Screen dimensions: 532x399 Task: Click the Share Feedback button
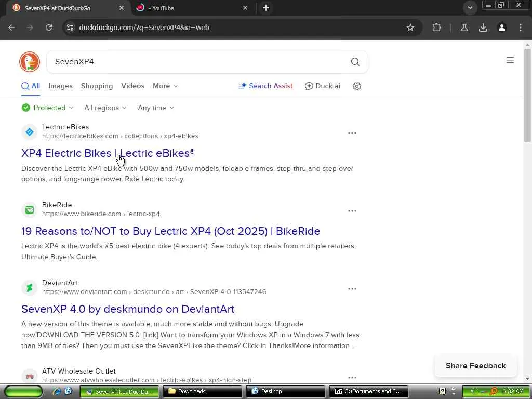(476, 366)
